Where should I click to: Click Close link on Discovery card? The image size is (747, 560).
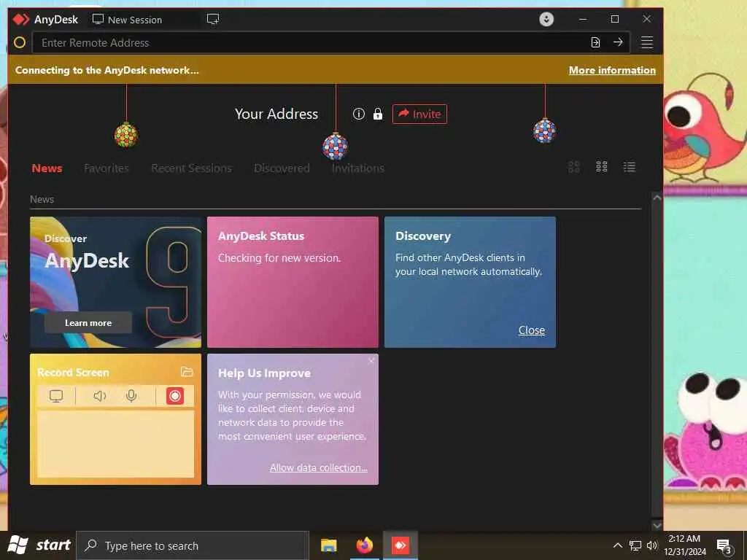point(532,330)
